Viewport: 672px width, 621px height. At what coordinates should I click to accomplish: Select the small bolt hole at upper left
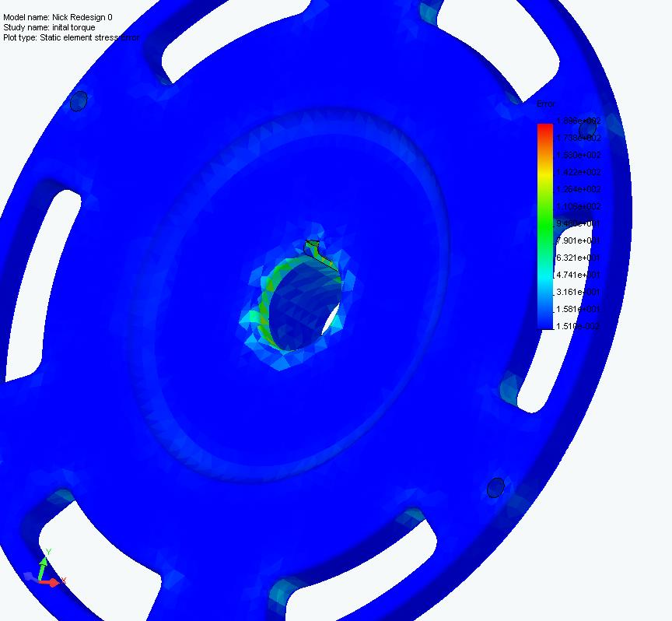click(79, 101)
